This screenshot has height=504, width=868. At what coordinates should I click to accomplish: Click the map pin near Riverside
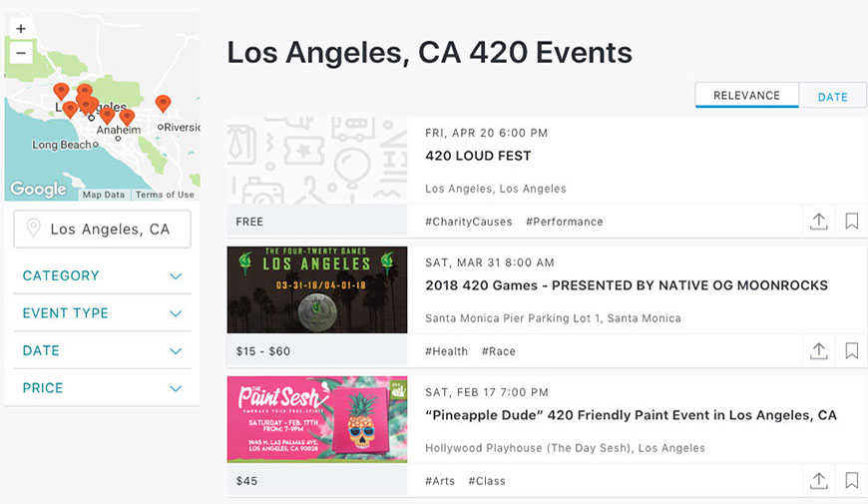(x=163, y=103)
